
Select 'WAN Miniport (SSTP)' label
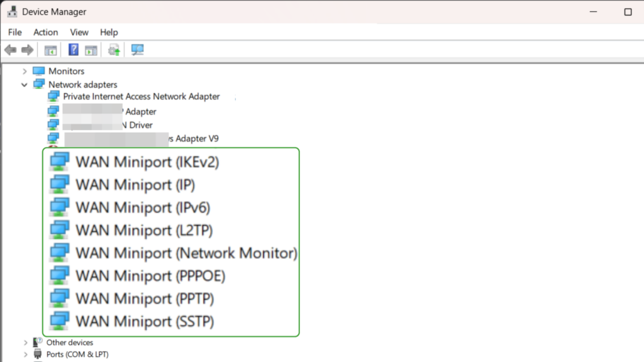tap(145, 321)
